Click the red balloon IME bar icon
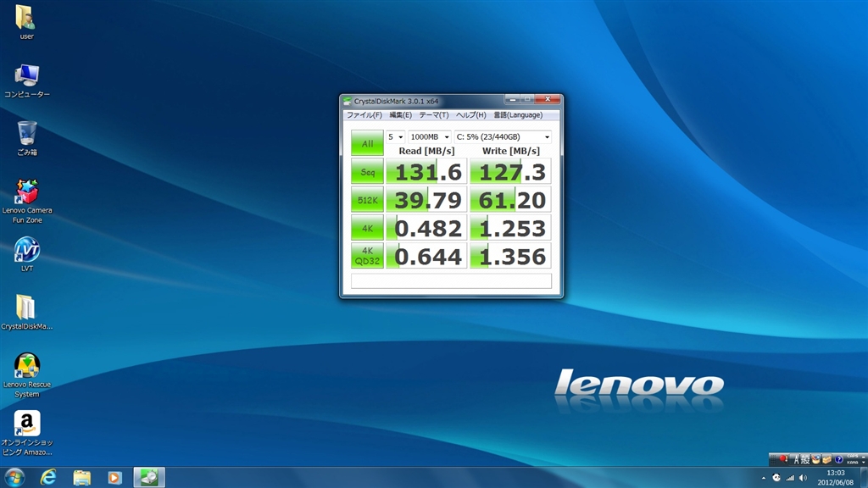 (783, 459)
